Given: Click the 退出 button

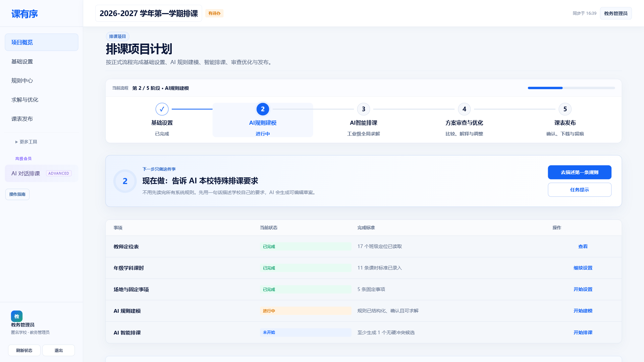Looking at the screenshot, I should (x=59, y=350).
